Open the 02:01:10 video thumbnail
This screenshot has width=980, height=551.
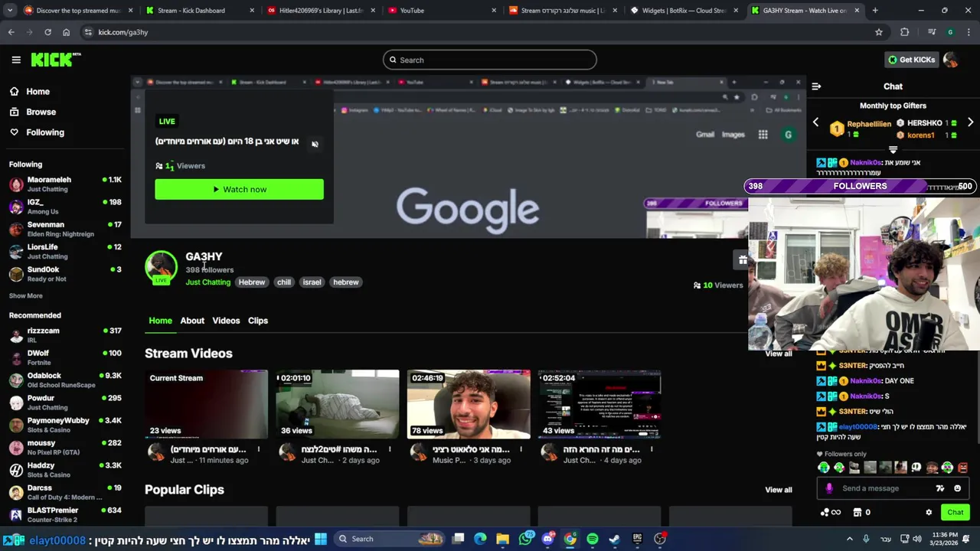tap(338, 404)
